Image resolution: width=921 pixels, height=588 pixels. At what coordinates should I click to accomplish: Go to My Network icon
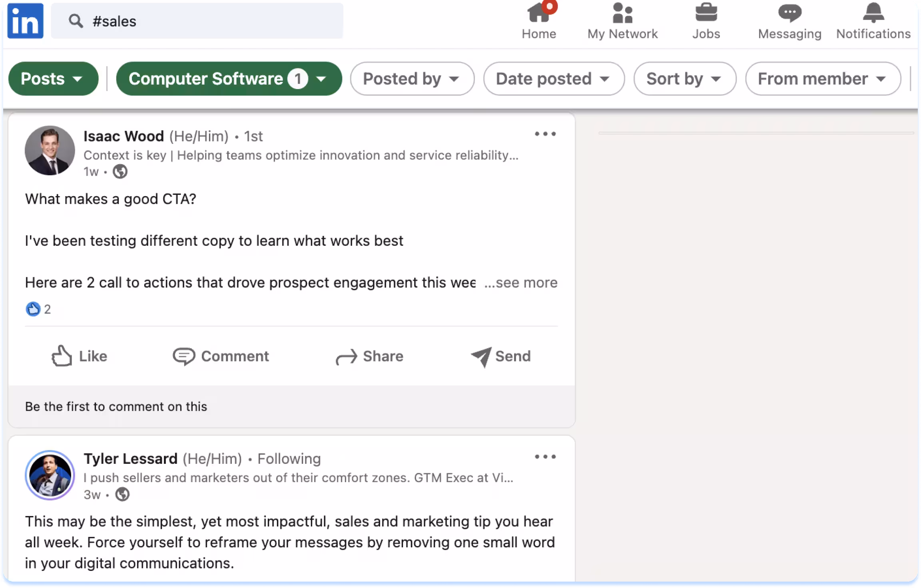[622, 14]
